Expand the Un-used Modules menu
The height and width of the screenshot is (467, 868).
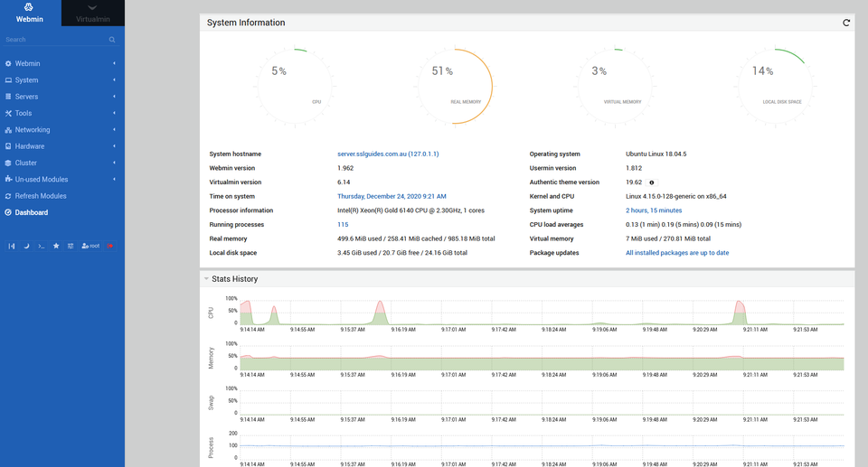pos(42,180)
